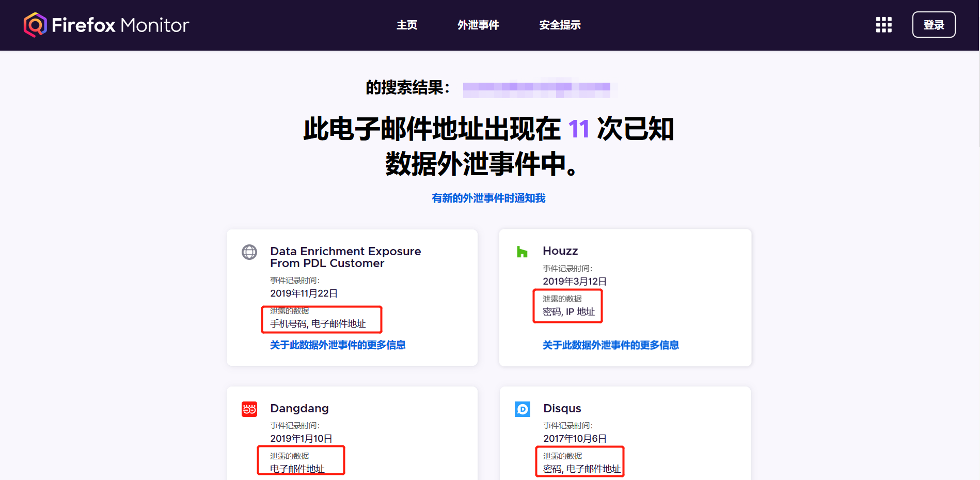Click the Dangdang breach title
The height and width of the screenshot is (480, 980).
299,409
